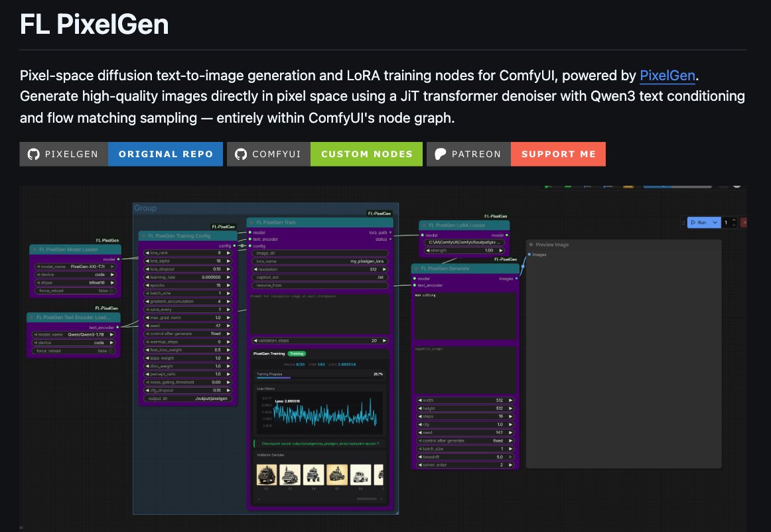
Task: Click the 'man sitting' prompt text box
Action: (464, 316)
